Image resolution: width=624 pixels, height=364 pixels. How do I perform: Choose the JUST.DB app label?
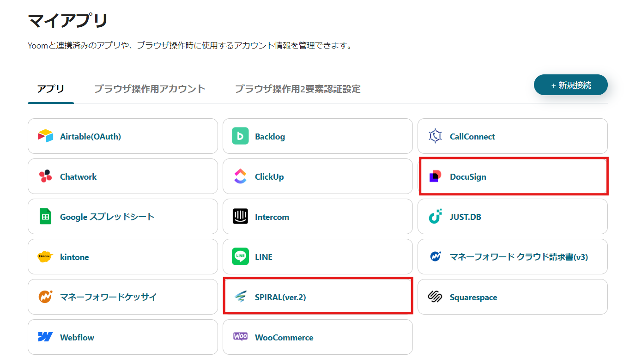[466, 217]
